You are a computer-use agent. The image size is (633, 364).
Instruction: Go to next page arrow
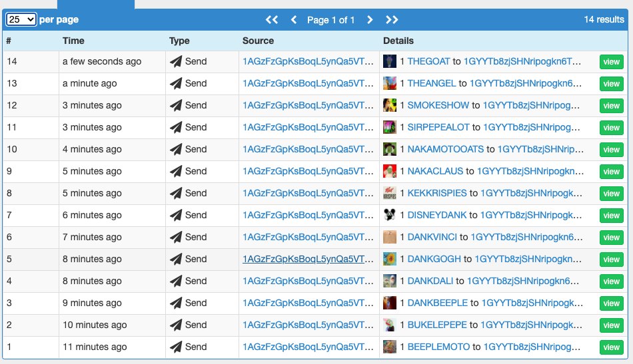370,20
